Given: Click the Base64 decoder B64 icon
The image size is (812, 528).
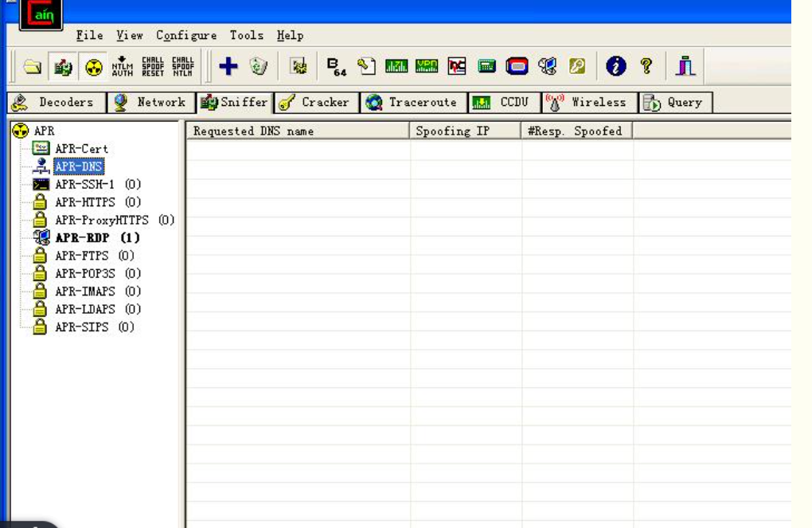Looking at the screenshot, I should click(337, 66).
